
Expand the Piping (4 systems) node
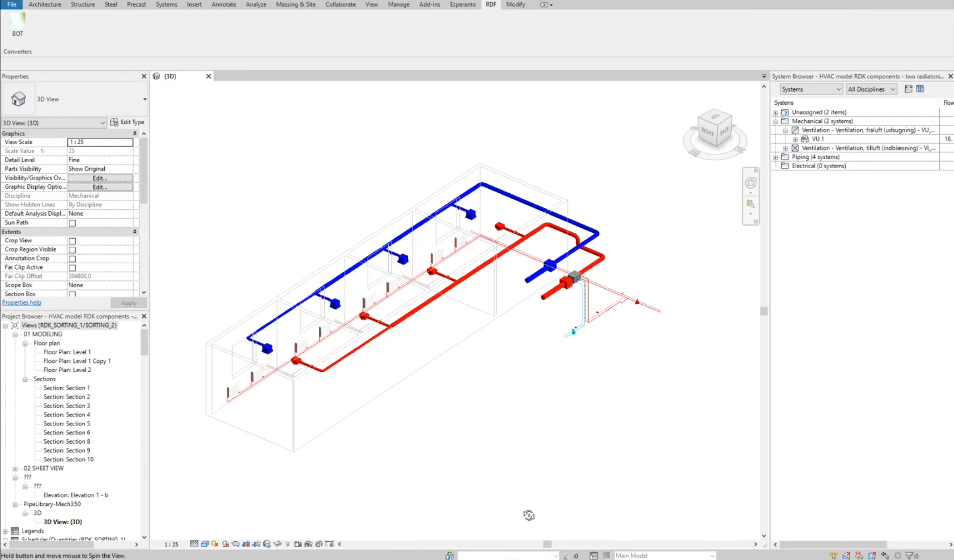[776, 157]
